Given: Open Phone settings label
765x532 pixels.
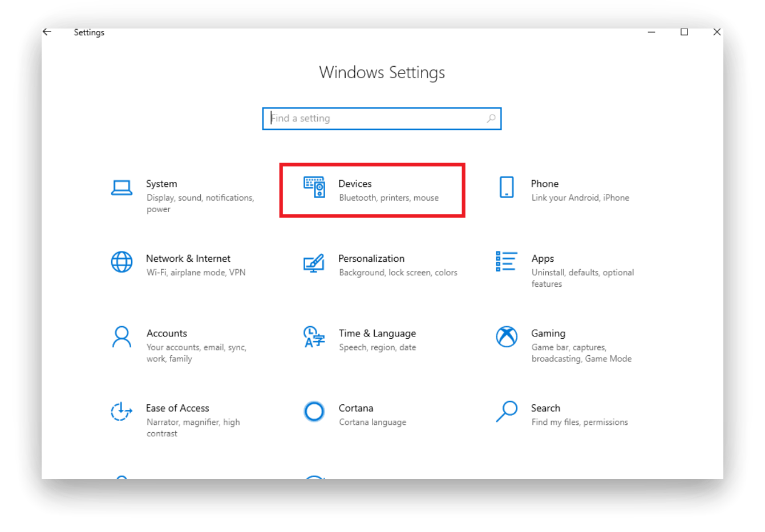Looking at the screenshot, I should pyautogui.click(x=545, y=184).
